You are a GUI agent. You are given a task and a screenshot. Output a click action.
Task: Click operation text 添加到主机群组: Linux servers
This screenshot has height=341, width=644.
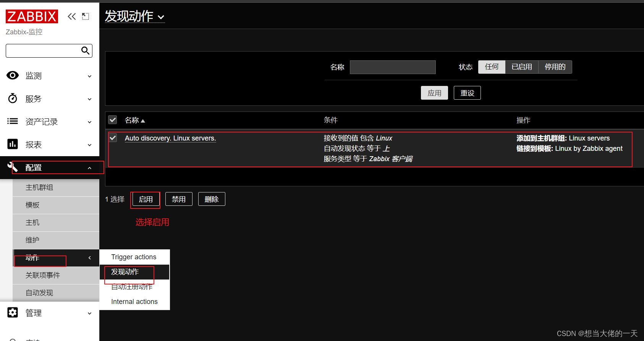pos(563,138)
